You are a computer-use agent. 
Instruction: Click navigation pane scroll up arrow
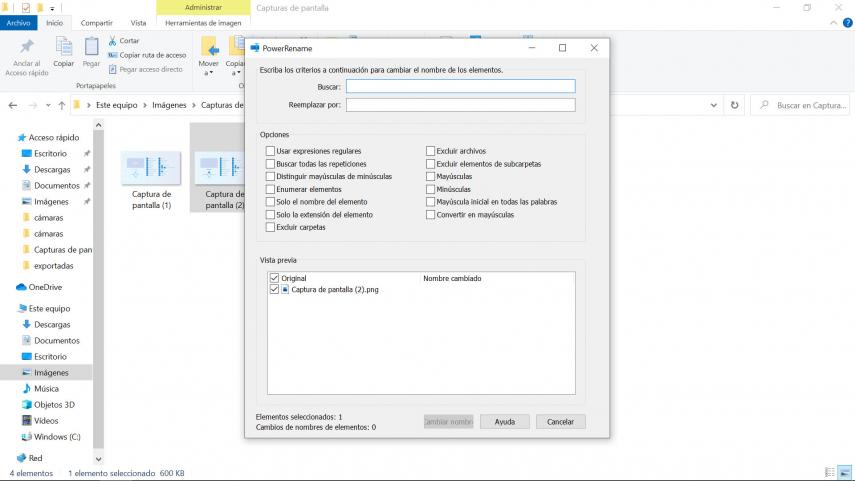click(x=98, y=125)
